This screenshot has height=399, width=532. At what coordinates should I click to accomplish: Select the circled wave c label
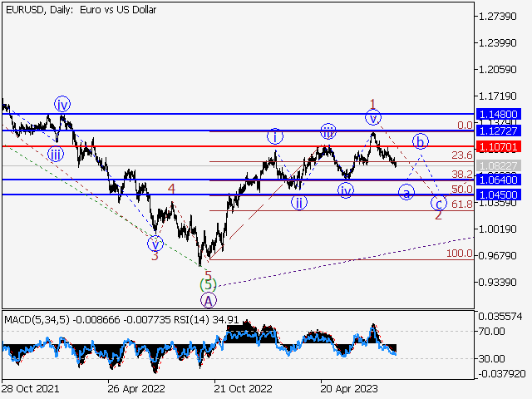[439, 203]
